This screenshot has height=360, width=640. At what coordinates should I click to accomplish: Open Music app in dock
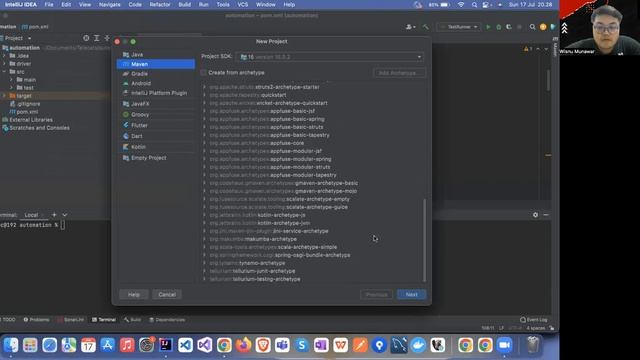point(127,345)
